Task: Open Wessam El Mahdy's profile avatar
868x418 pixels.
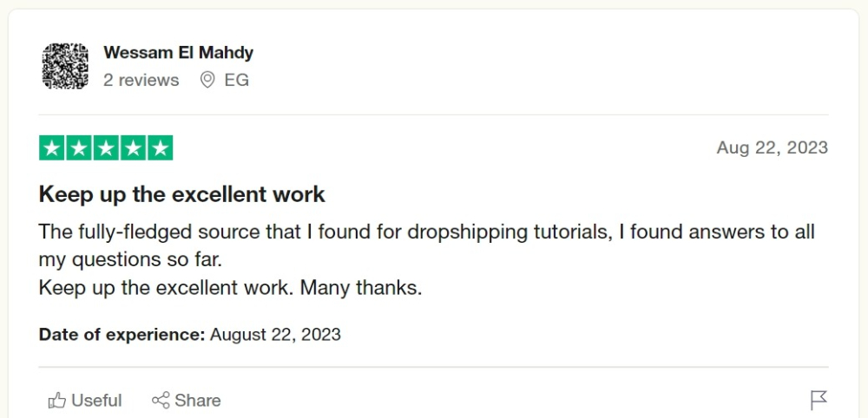Action: coord(65,67)
